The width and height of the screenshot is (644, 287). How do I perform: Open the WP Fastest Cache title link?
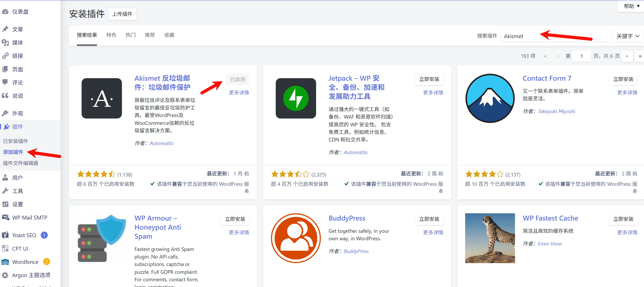point(551,218)
